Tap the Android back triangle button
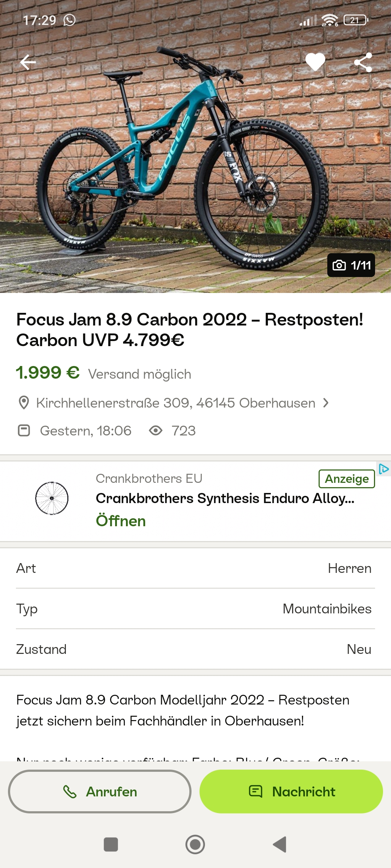The width and height of the screenshot is (391, 868). [x=280, y=844]
